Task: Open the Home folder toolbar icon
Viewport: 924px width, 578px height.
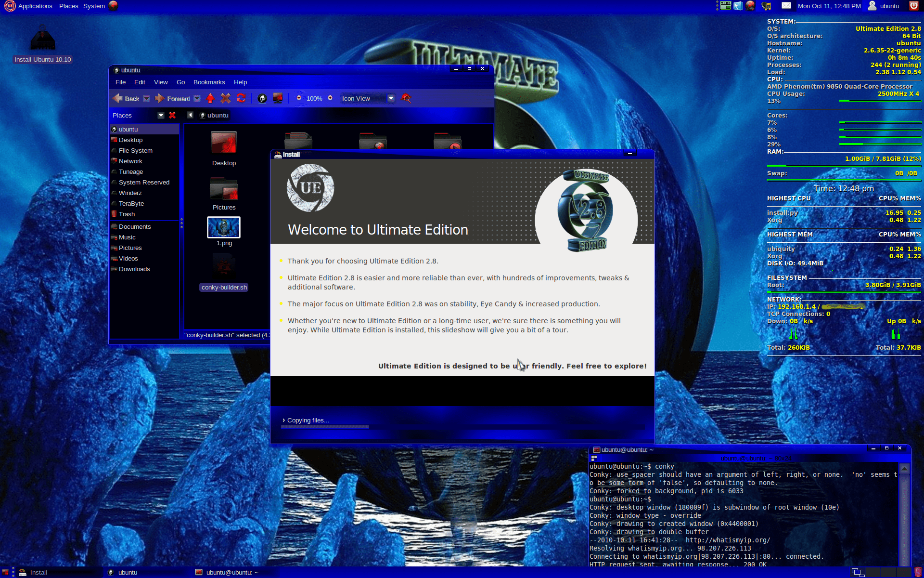Action: 262,98
